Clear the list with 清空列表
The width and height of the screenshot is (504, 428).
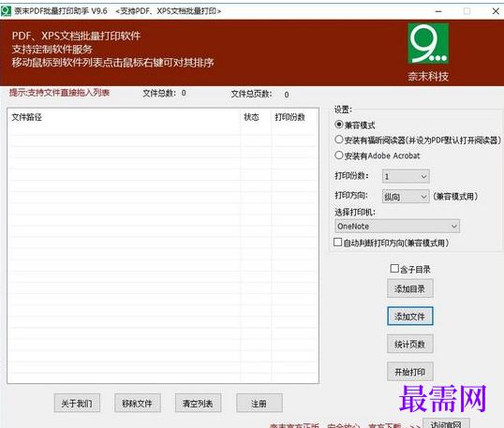(x=198, y=403)
